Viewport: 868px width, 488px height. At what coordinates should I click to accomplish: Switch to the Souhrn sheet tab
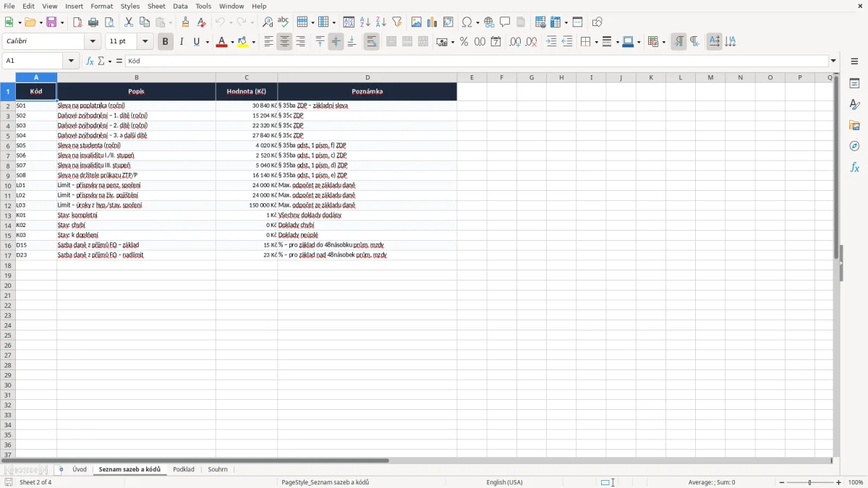point(218,469)
